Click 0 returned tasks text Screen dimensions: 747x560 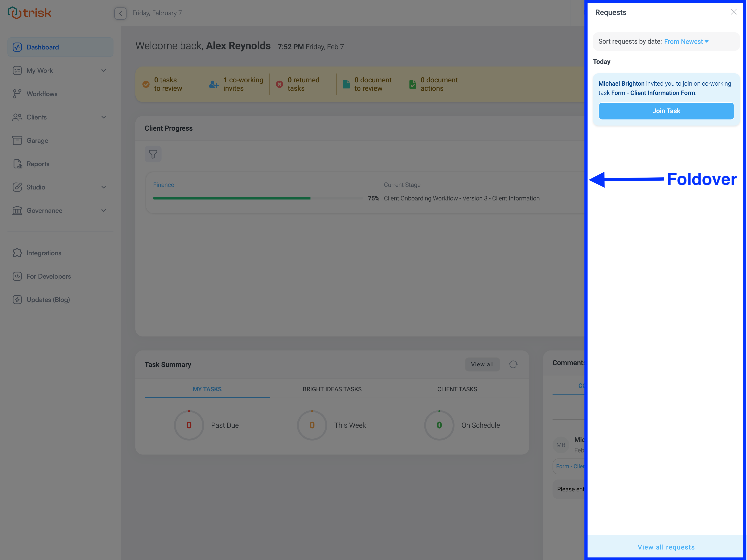click(x=303, y=84)
